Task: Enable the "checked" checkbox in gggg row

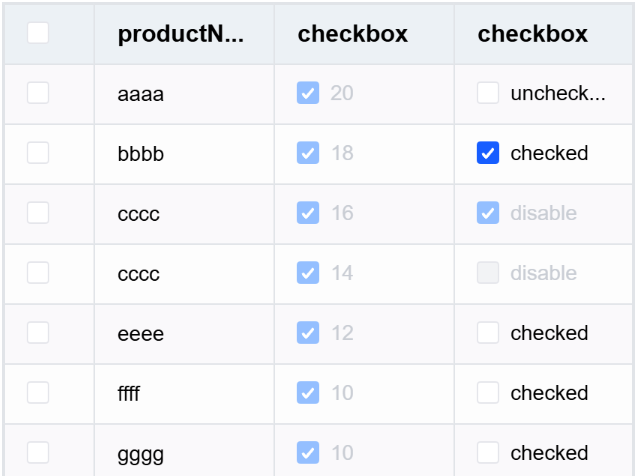Action: (488, 453)
